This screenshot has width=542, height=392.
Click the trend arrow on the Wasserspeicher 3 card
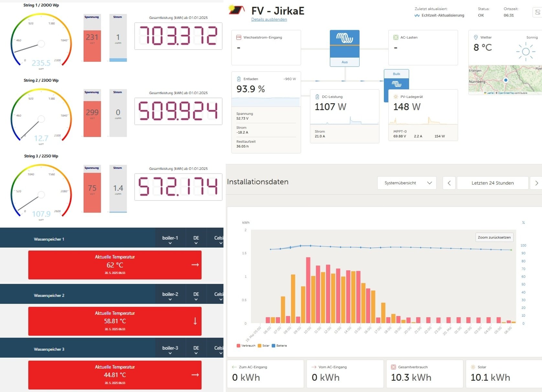click(x=195, y=375)
